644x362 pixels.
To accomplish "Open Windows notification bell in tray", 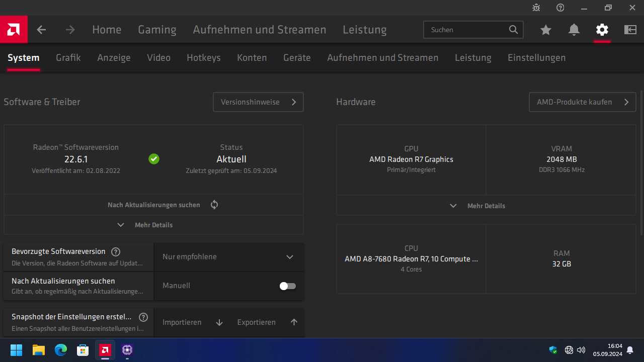I will (630, 350).
